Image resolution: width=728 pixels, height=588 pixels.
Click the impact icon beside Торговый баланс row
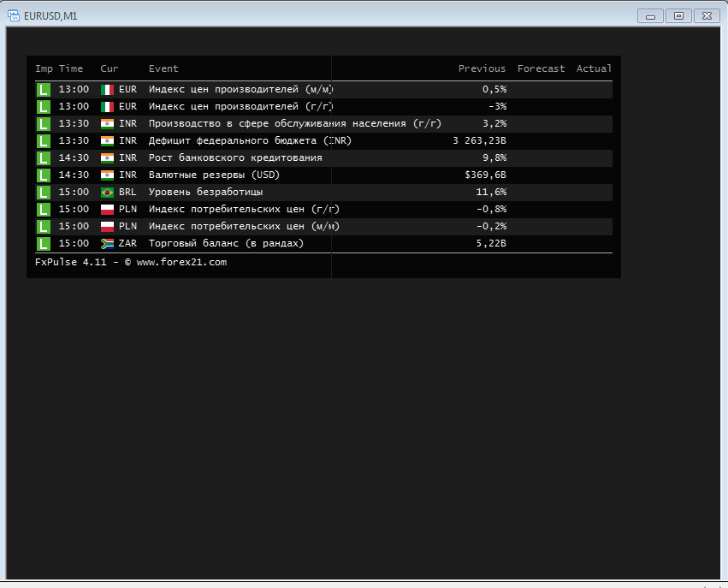click(43, 244)
